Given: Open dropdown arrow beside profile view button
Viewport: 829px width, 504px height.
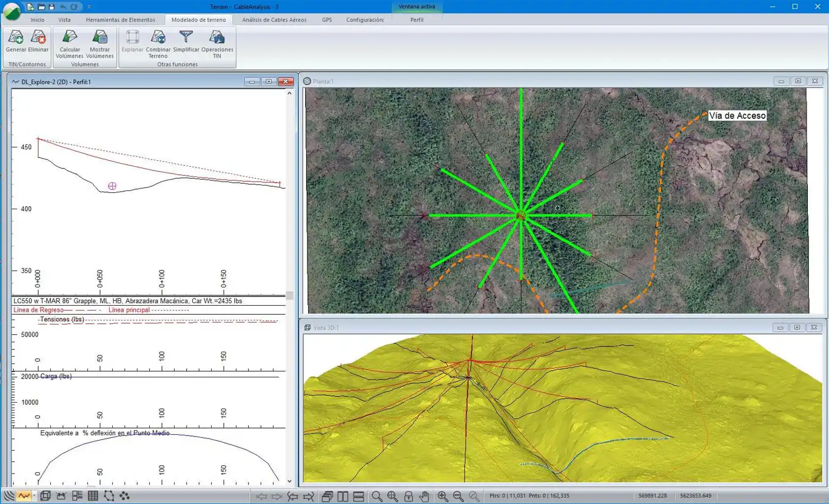Looking at the screenshot, I should tap(34, 496).
